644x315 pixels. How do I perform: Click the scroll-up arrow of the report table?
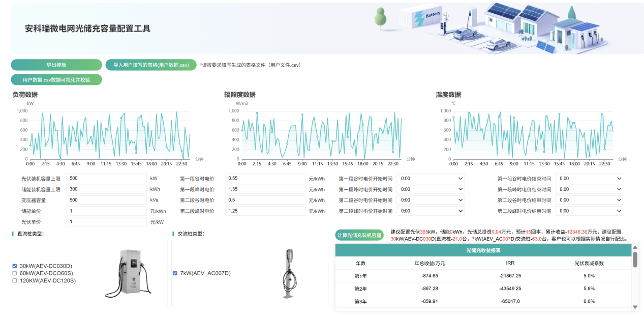coord(635,247)
